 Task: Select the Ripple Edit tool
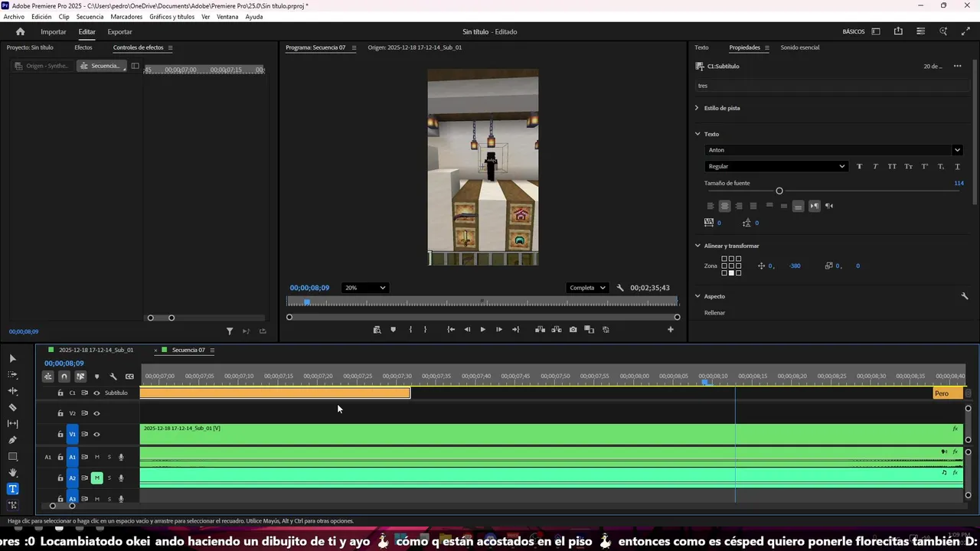(12, 391)
